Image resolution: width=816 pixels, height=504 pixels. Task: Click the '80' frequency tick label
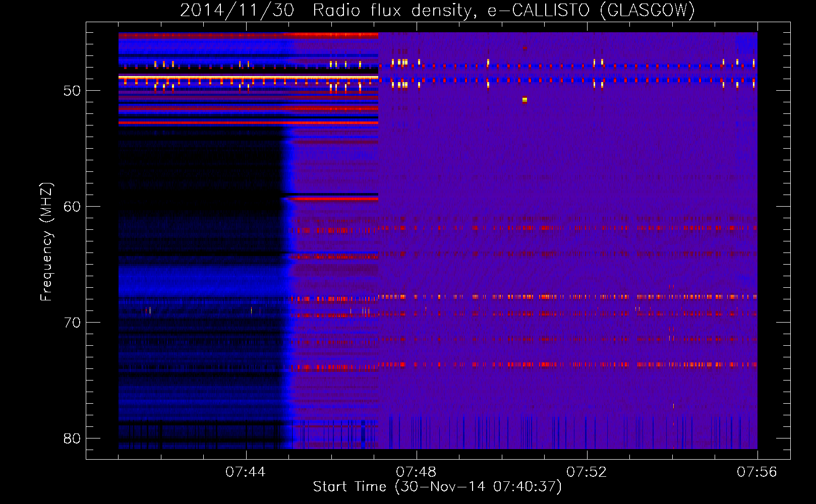click(x=72, y=438)
